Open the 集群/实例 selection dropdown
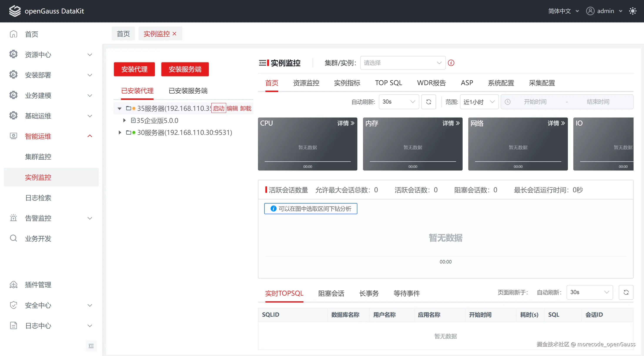The width and height of the screenshot is (644, 356). pyautogui.click(x=403, y=63)
